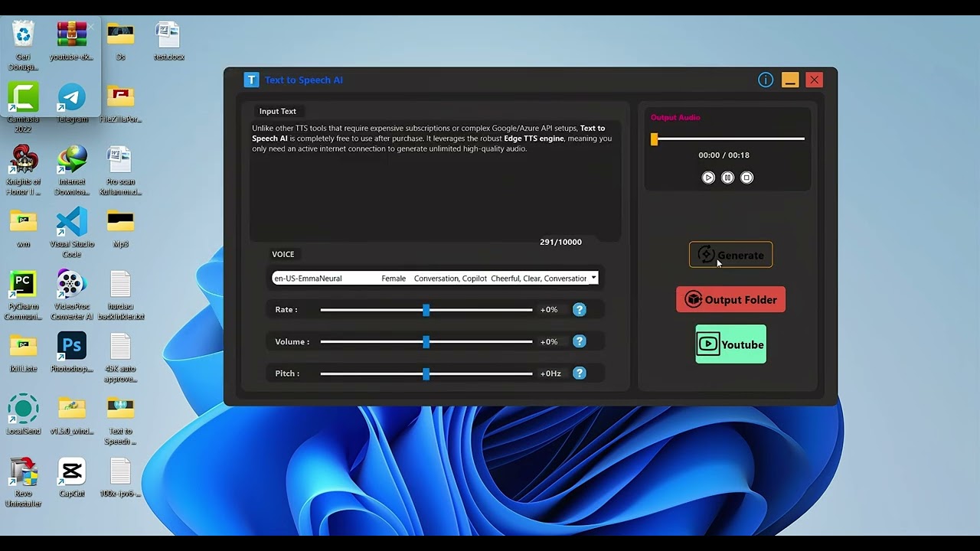Viewport: 980px width, 551px height.
Task: Click the +0% Volume value
Action: tap(549, 341)
